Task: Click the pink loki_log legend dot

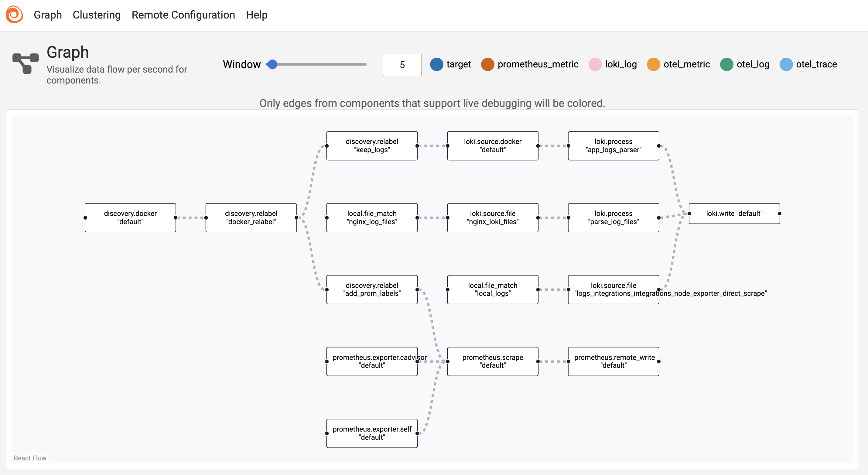Action: 595,64
